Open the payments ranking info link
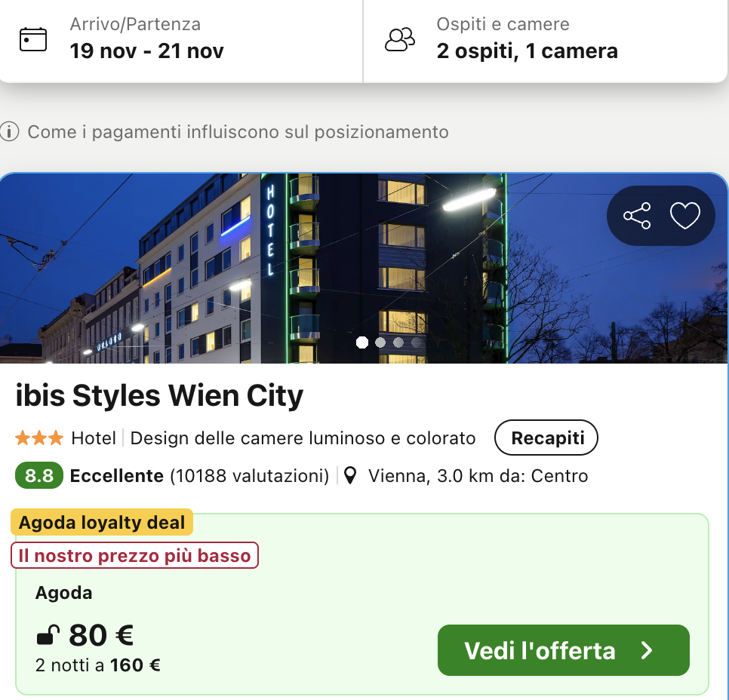 click(238, 132)
